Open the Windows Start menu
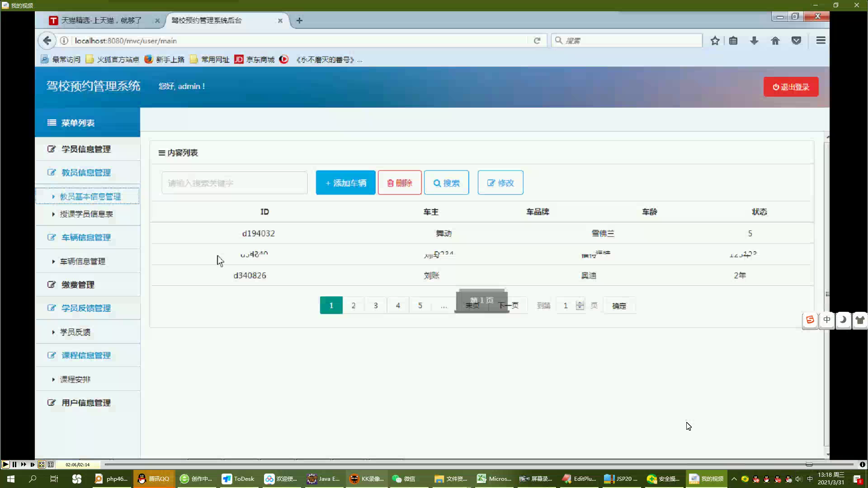Viewport: 868px width, 488px height. click(11, 479)
